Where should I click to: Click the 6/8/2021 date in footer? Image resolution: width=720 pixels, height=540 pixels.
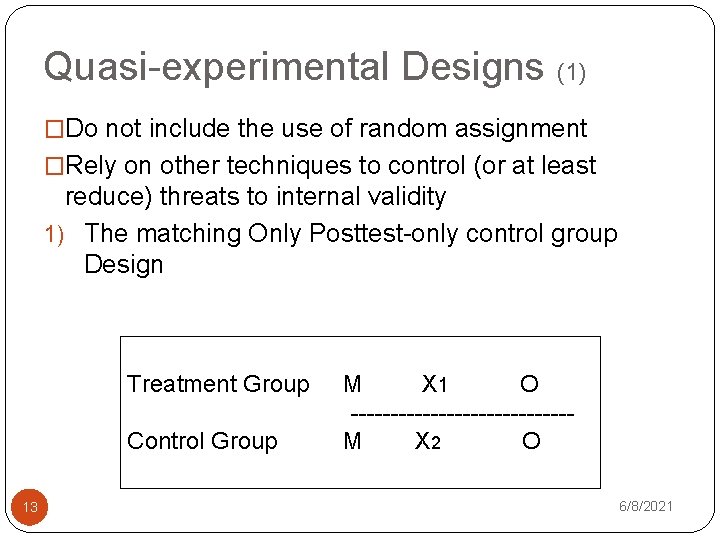pos(646,506)
